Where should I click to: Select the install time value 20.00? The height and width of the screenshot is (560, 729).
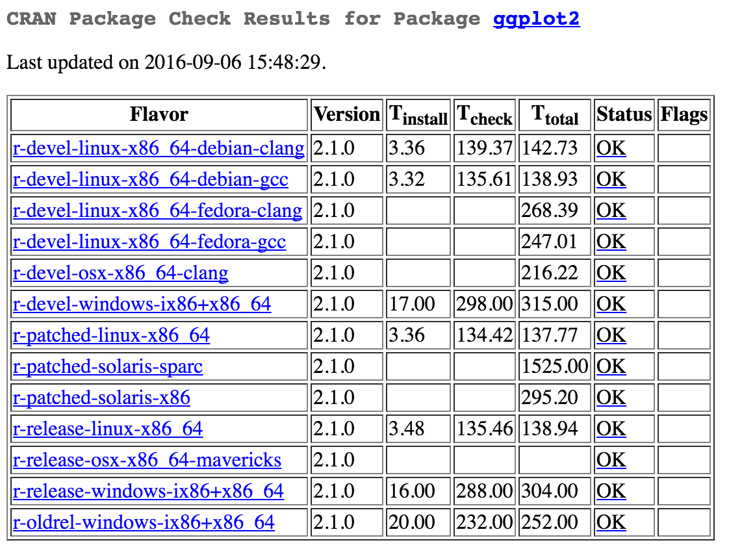412,522
